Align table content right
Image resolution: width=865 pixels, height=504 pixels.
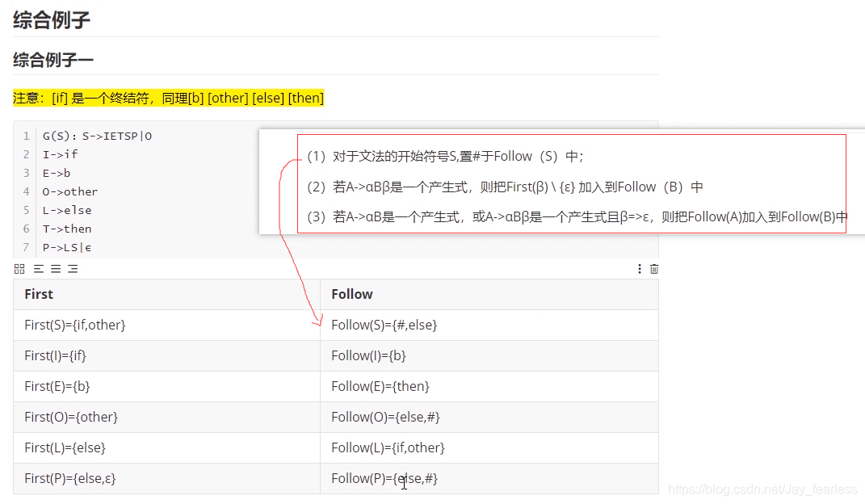pos(73,269)
